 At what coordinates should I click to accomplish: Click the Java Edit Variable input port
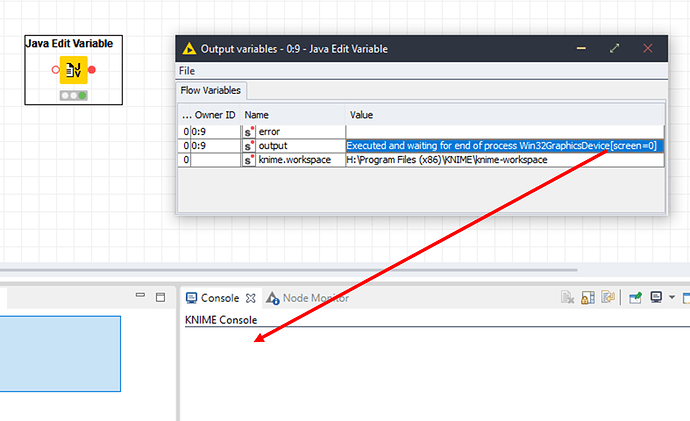[55, 70]
